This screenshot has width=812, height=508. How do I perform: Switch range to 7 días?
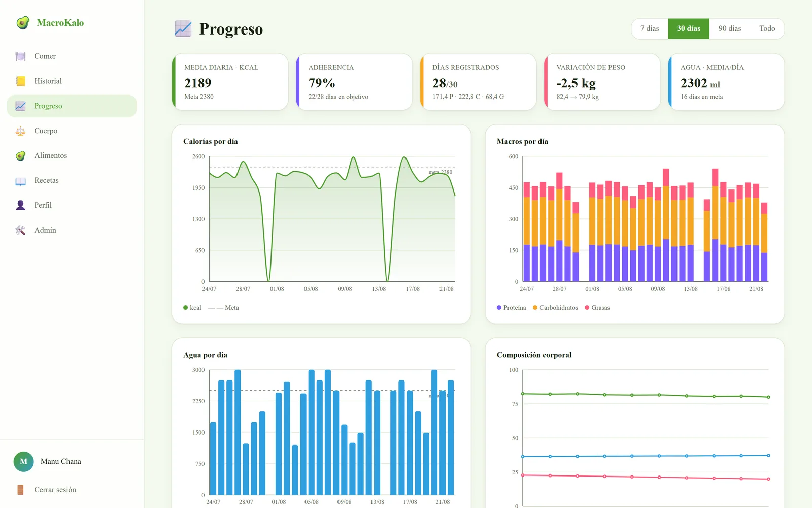650,28
